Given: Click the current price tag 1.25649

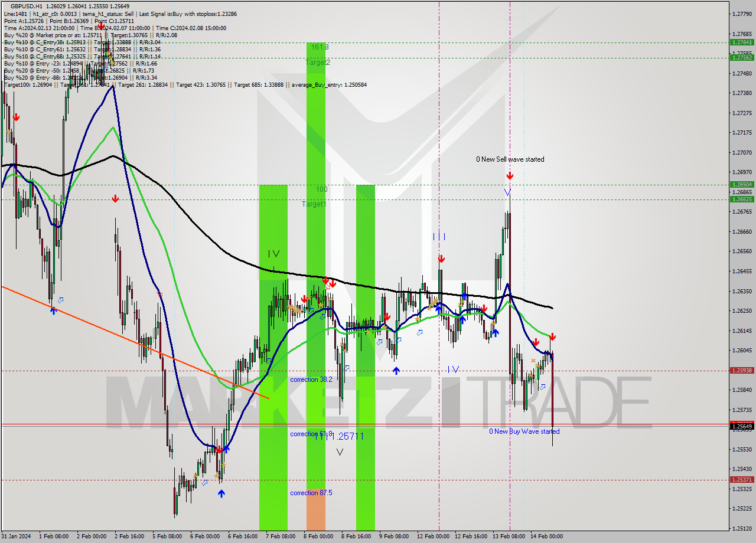Looking at the screenshot, I should [x=741, y=426].
